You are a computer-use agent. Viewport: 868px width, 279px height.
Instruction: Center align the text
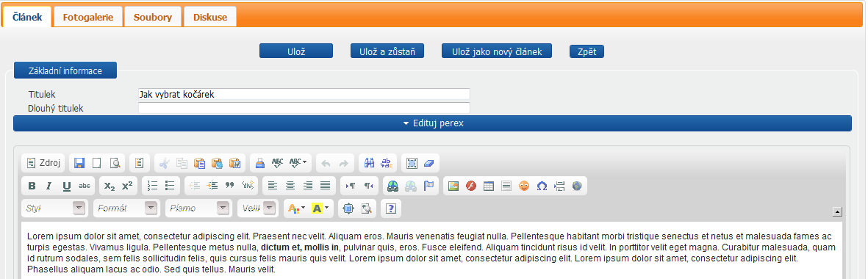click(x=290, y=186)
